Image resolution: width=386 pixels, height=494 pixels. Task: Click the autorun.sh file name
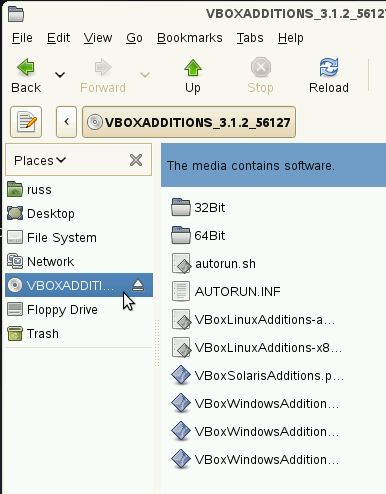(225, 264)
